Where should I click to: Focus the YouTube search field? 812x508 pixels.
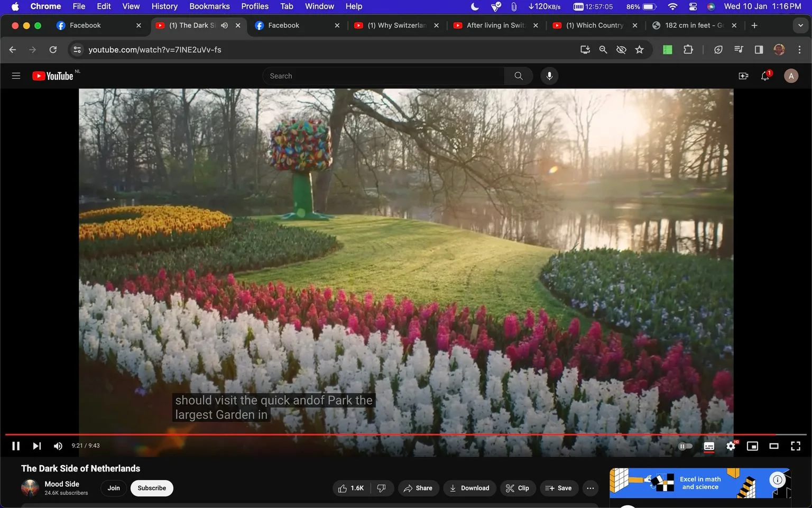pos(383,76)
